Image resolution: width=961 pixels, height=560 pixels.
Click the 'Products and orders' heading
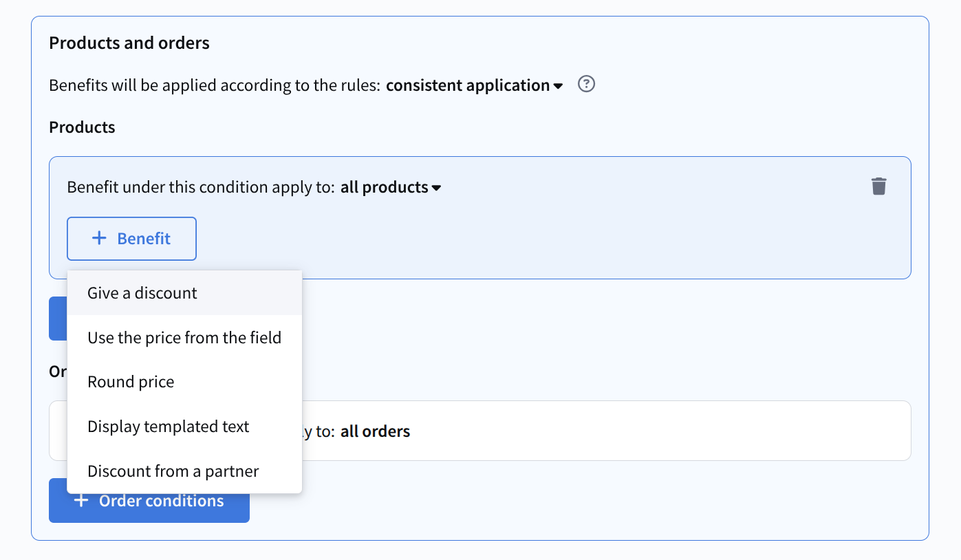129,43
